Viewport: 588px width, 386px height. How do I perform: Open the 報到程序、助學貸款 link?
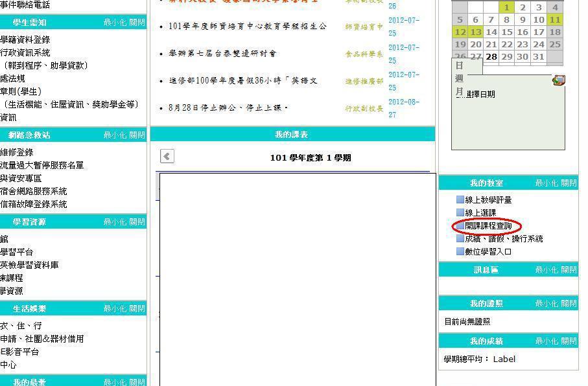point(46,65)
